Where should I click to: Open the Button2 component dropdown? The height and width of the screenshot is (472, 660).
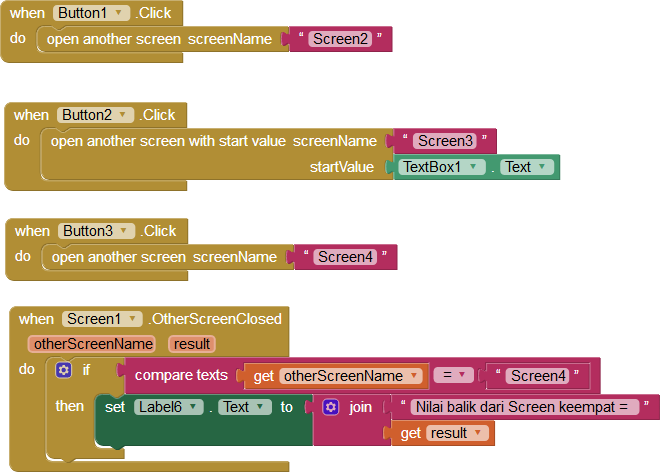(x=124, y=115)
